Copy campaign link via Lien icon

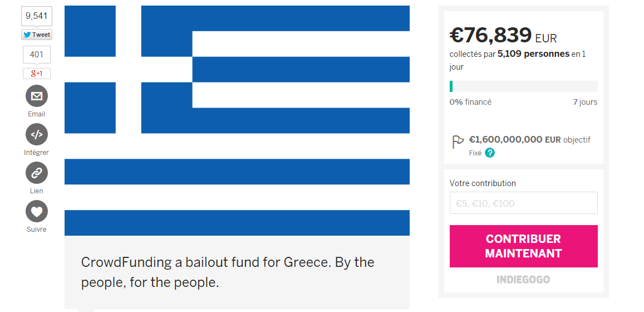(x=37, y=173)
